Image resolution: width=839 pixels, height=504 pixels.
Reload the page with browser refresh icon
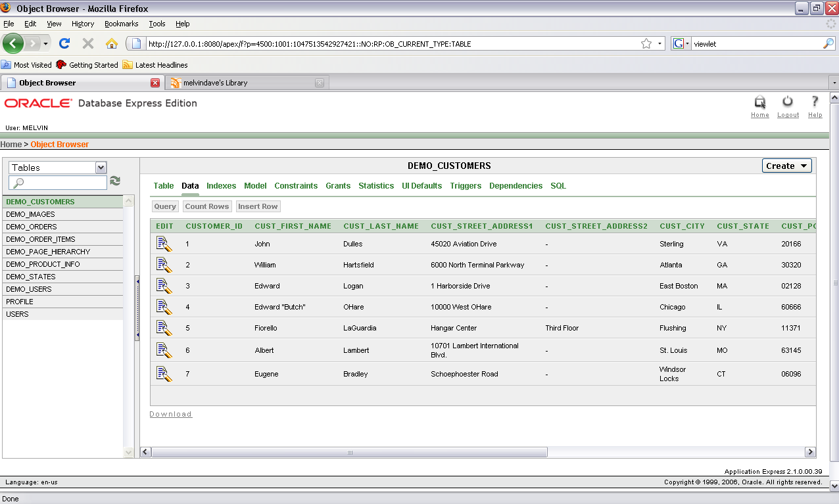pos(64,44)
